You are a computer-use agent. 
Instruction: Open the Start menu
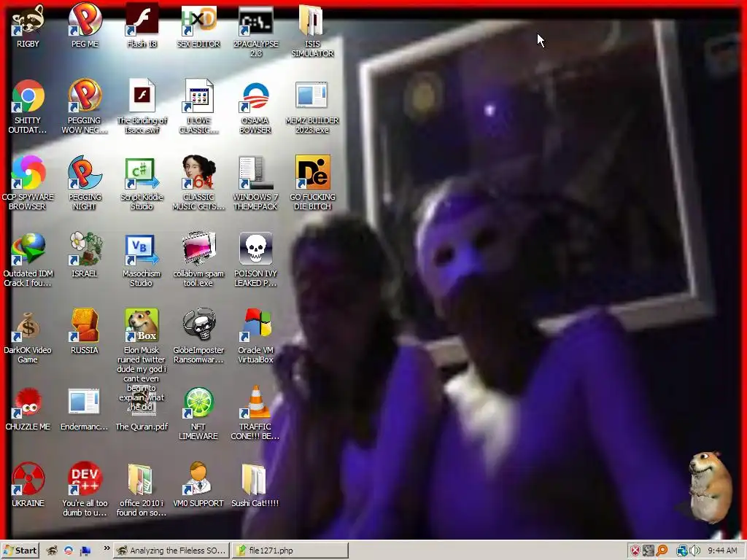pyautogui.click(x=20, y=551)
